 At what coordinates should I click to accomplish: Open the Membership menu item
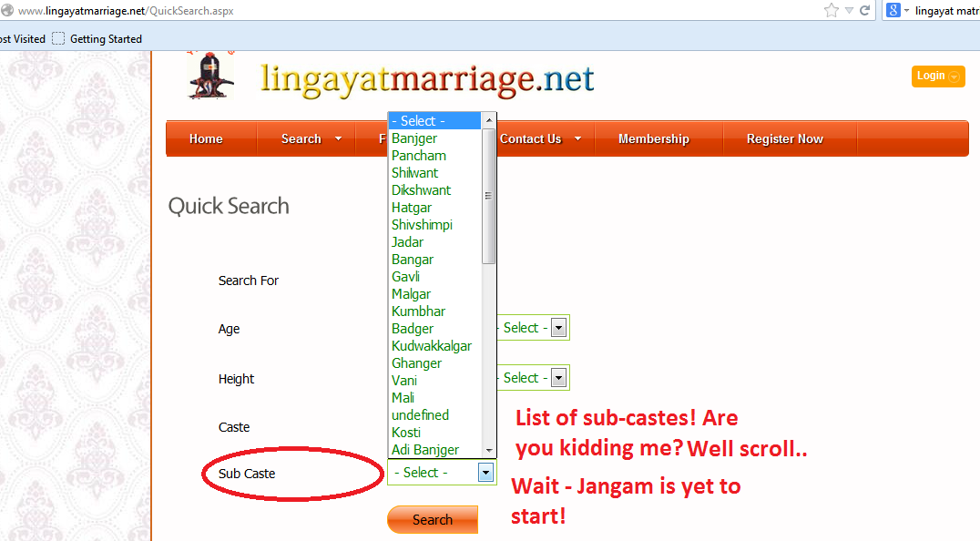[653, 138]
